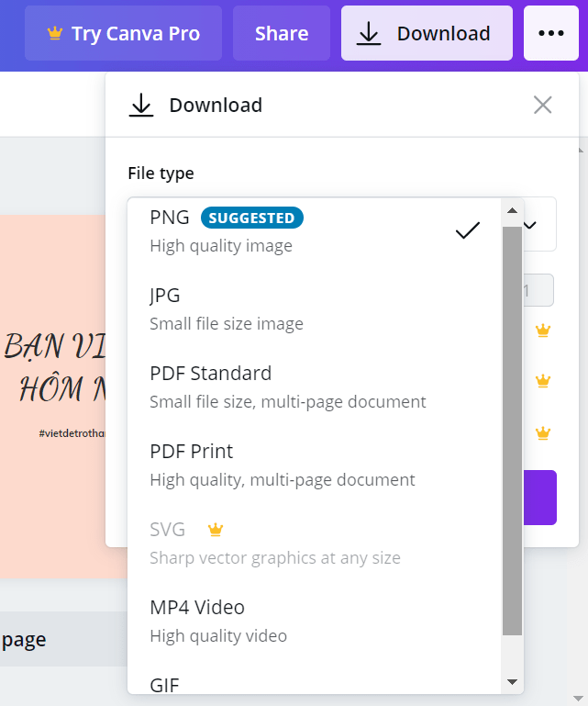The image size is (588, 706).
Task: Click the crown icon next to SVG
Action: tap(216, 530)
